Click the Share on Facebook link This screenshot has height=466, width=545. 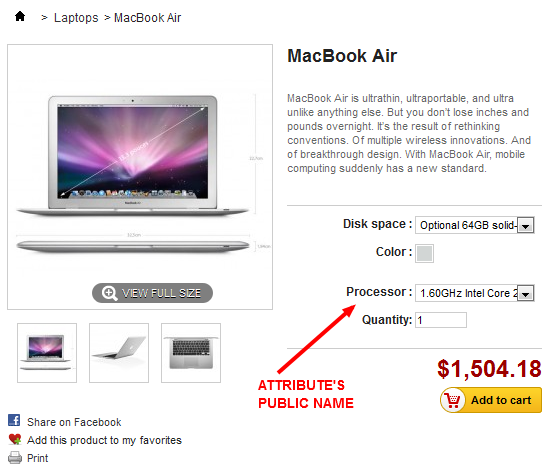tap(74, 422)
